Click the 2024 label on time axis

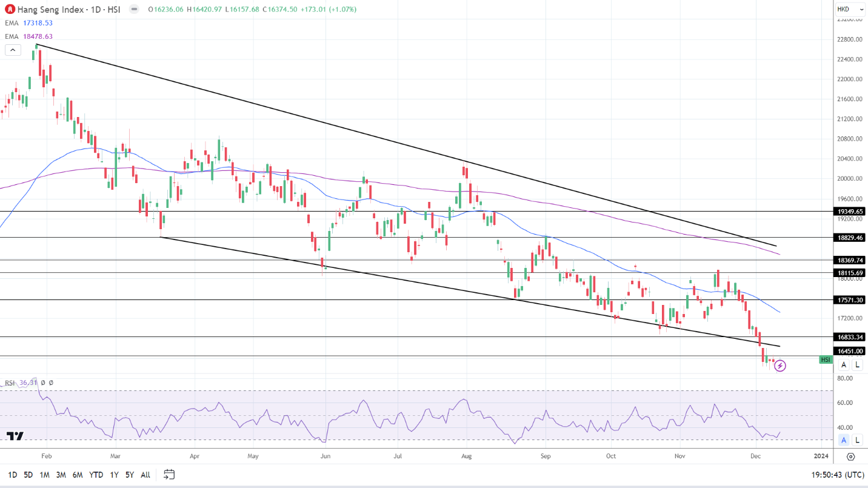[821, 456]
